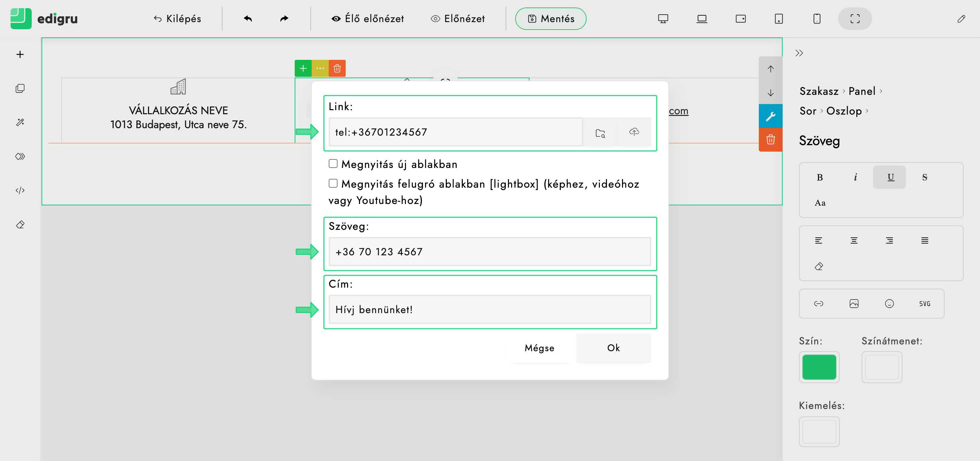Click the undo arrow icon
This screenshot has height=461, width=980.
(x=248, y=19)
